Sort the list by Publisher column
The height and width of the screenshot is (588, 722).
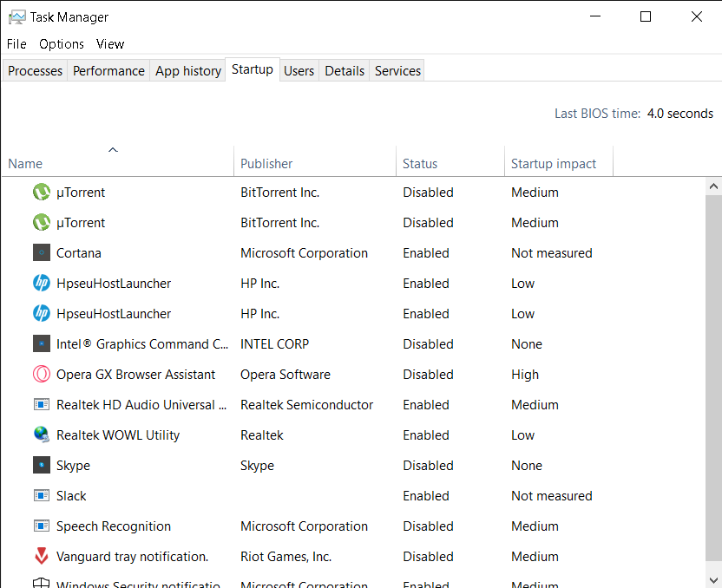coord(315,161)
